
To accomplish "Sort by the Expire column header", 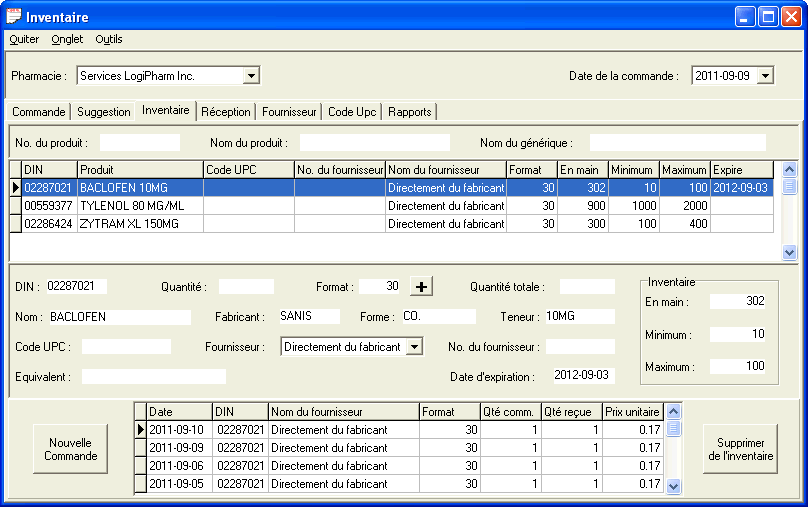I will pyautogui.click(x=740, y=170).
